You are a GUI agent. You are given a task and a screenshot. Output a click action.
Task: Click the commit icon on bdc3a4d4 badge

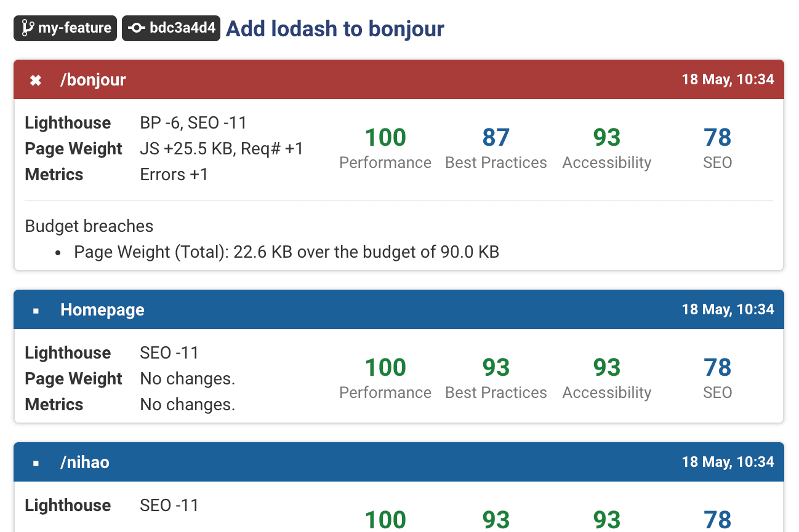click(x=137, y=28)
